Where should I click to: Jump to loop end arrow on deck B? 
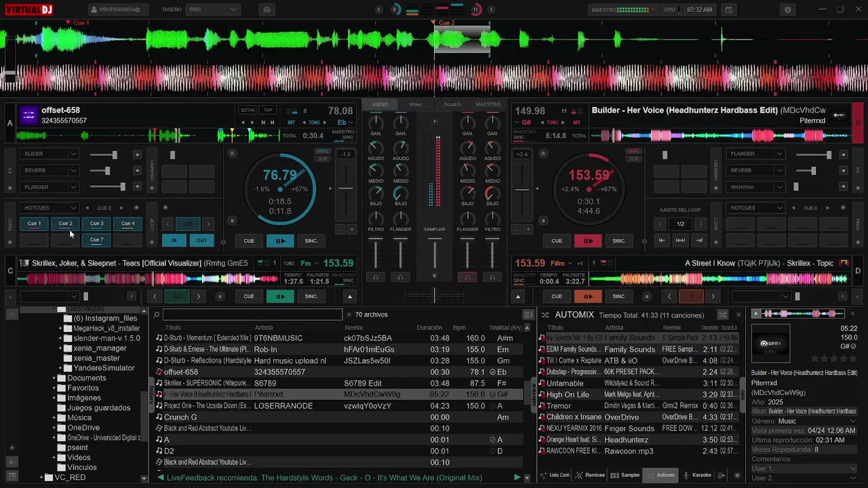[699, 240]
